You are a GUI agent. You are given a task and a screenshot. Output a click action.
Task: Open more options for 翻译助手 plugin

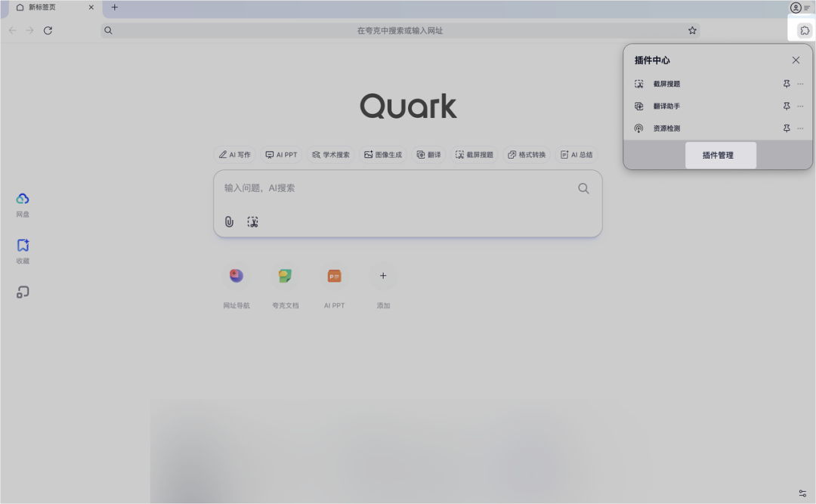tap(800, 107)
